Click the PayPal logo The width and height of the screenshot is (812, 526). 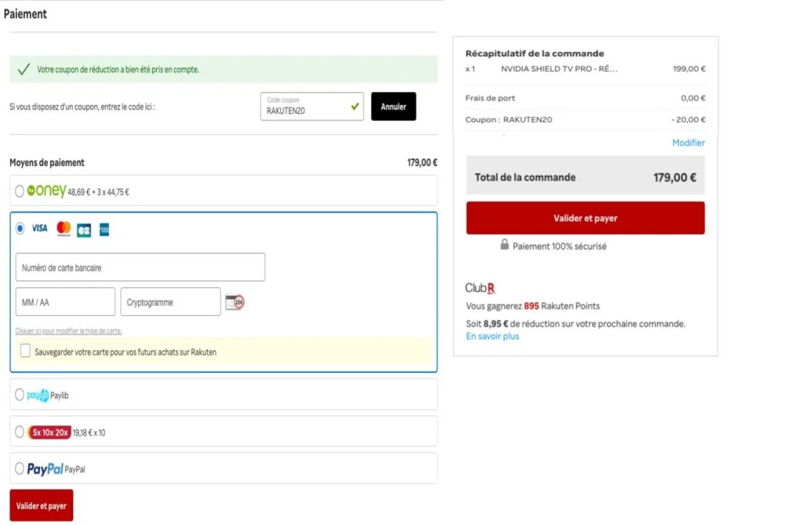click(45, 469)
